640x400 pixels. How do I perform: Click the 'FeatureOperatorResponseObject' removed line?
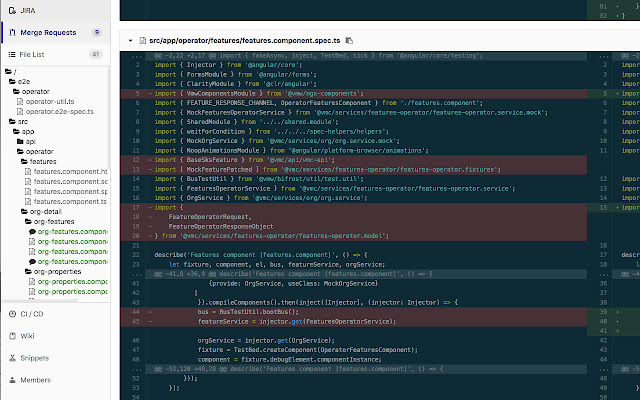pyautogui.click(x=221, y=227)
